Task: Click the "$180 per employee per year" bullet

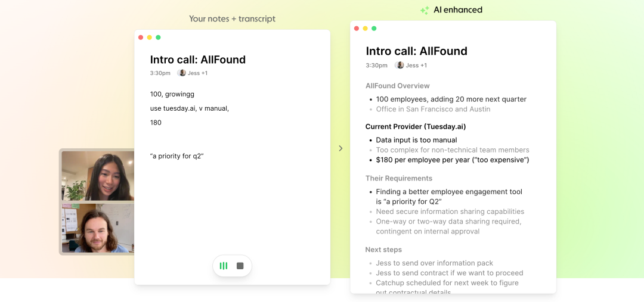Action: 452,160
